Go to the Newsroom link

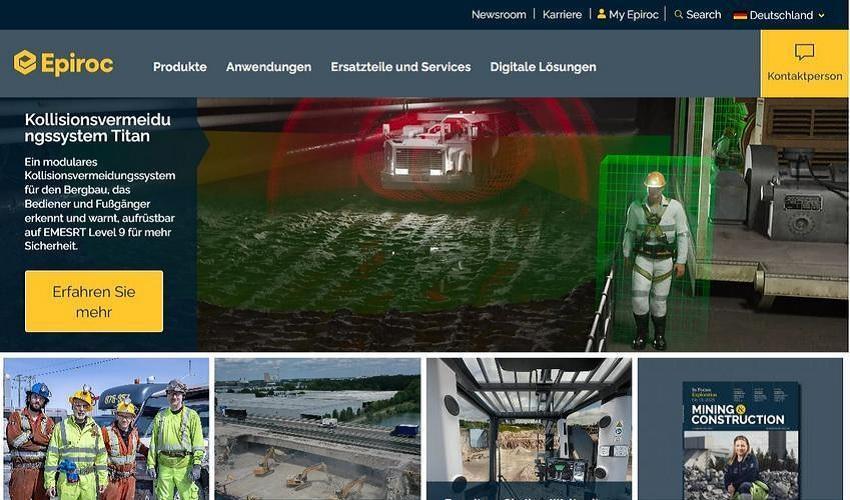click(x=499, y=15)
